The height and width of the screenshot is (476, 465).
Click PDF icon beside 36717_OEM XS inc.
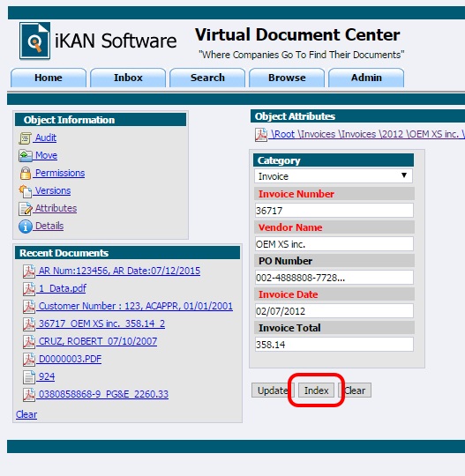[x=29, y=324]
